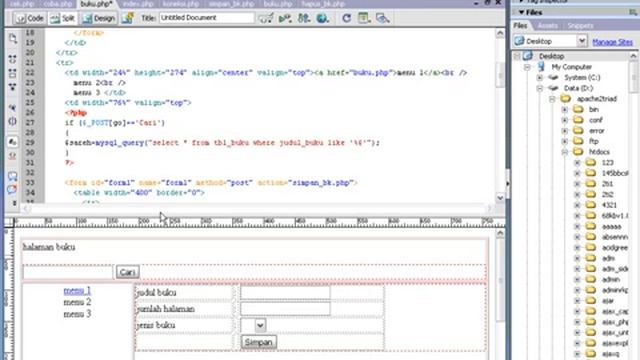The width and height of the screenshot is (640, 360).
Task: Switch to Code view
Action: pos(29,18)
